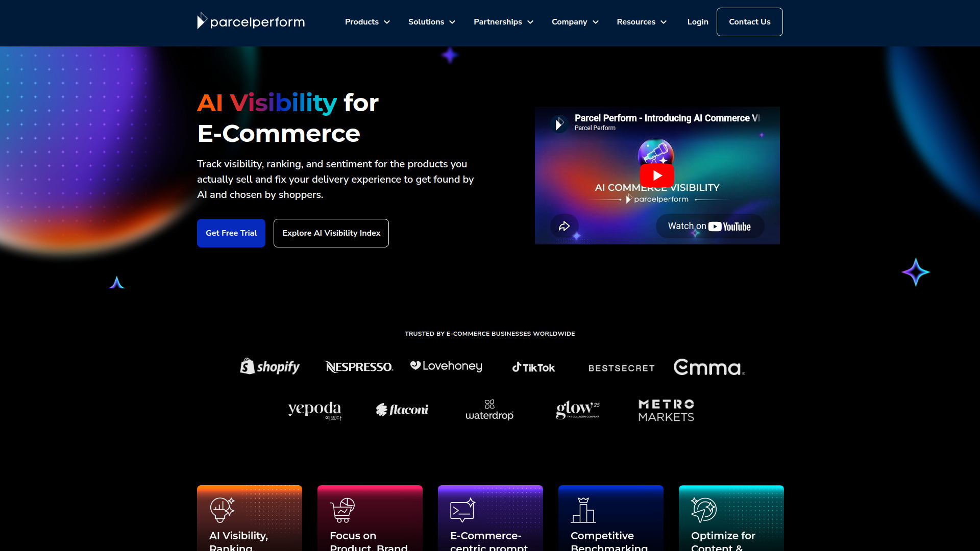Expand the Resources menu chevron

(x=641, y=21)
